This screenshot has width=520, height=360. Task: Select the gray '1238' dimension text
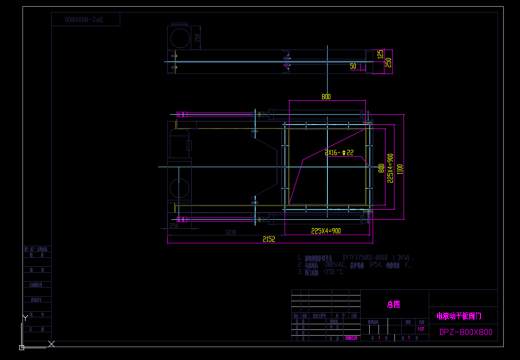tap(231, 232)
